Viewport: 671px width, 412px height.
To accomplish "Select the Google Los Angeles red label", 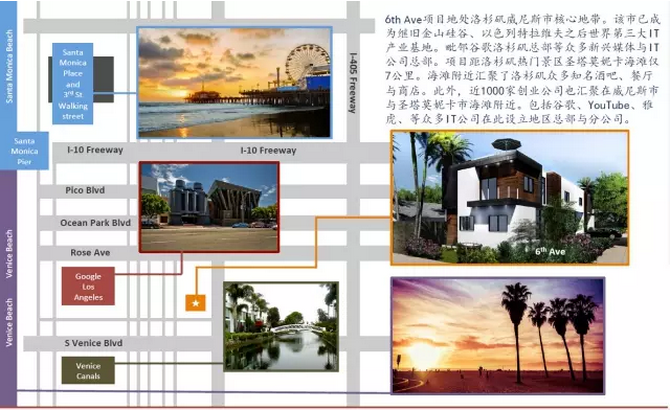I will [88, 286].
